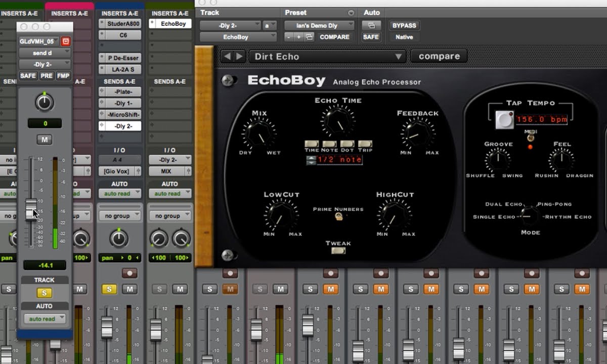Click the lowercase compare button in EchoBoy
Image resolution: width=607 pixels, height=364 pixels.
pyautogui.click(x=439, y=56)
